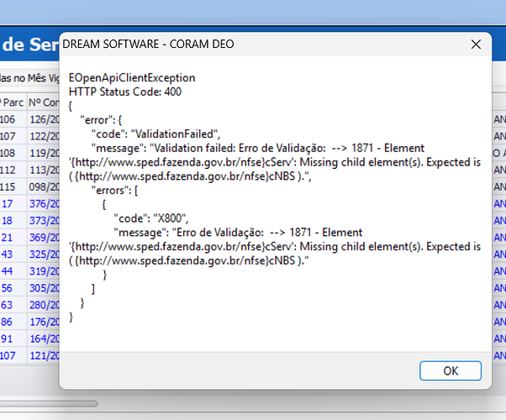The image size is (506, 420).
Task: Click the contract cell starting 325/
Action: click(x=43, y=254)
